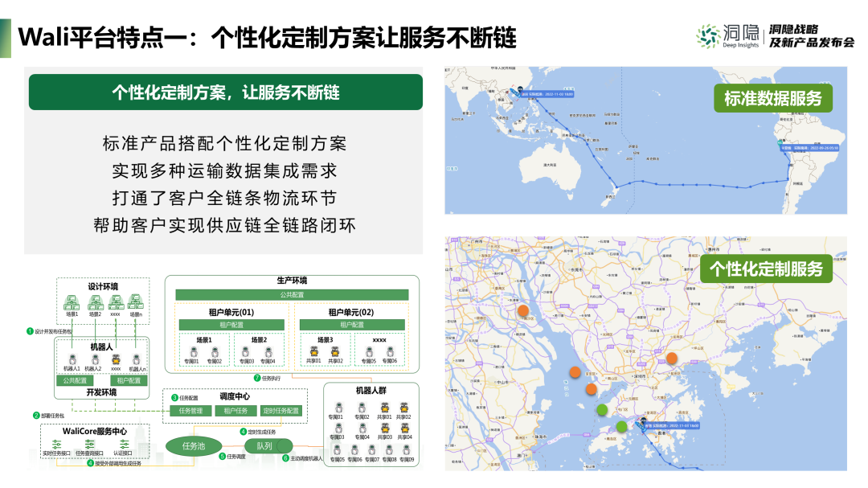
Task: Click the 任务查询接口 slider icon
Action: [x=88, y=442]
